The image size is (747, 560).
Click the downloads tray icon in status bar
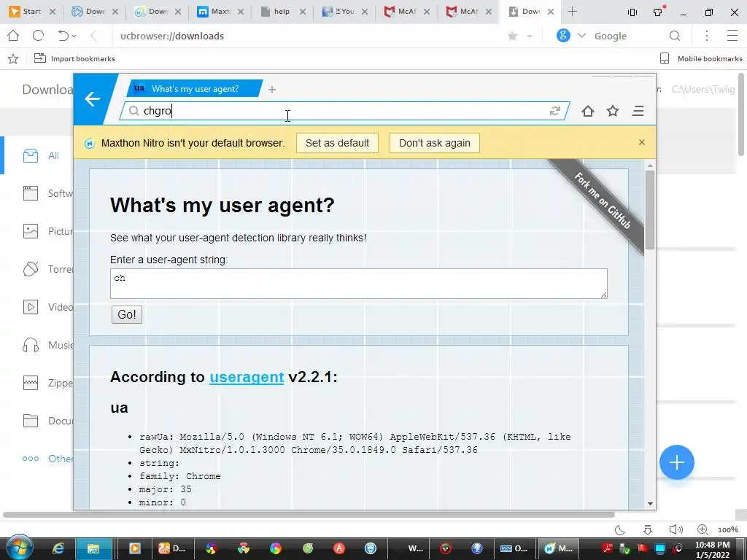(x=648, y=529)
